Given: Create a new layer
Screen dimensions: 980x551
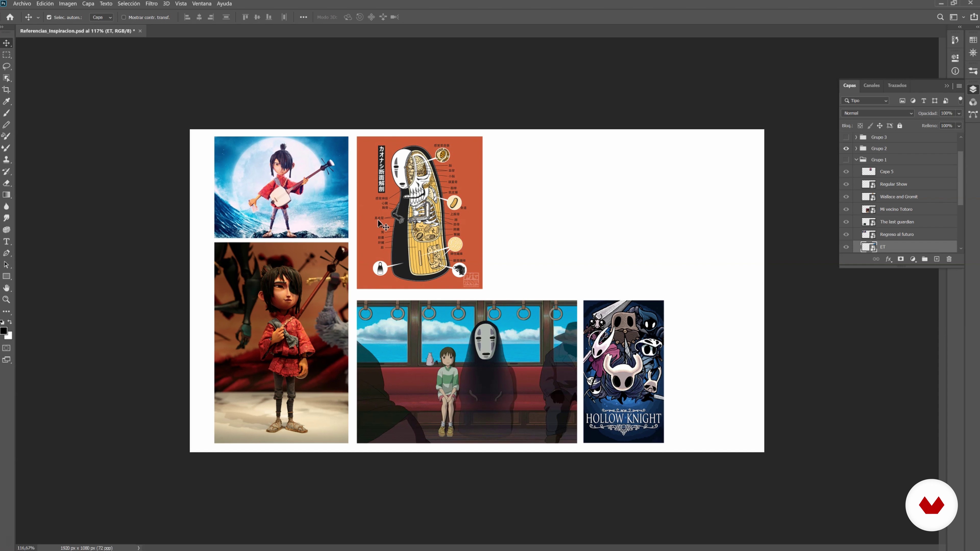Looking at the screenshot, I should 937,259.
